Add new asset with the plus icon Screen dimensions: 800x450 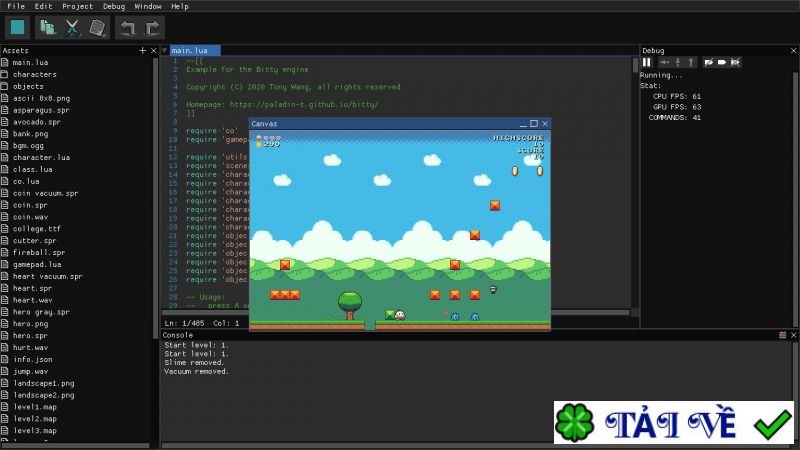tap(142, 50)
